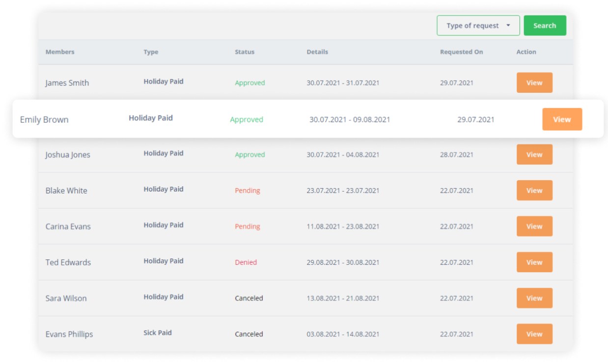Screen dimensions: 608x364
Task: Click Approved status for James Smith
Action: pyautogui.click(x=249, y=83)
